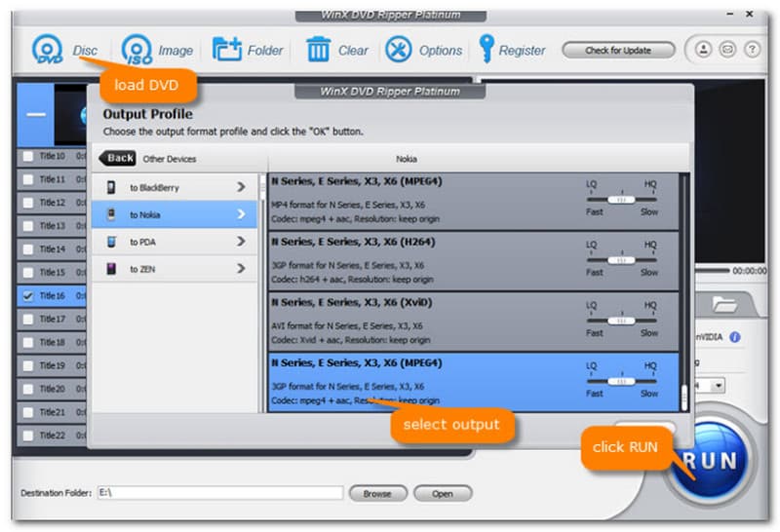Open the output folder tab icon
The height and width of the screenshot is (532, 780).
(724, 303)
